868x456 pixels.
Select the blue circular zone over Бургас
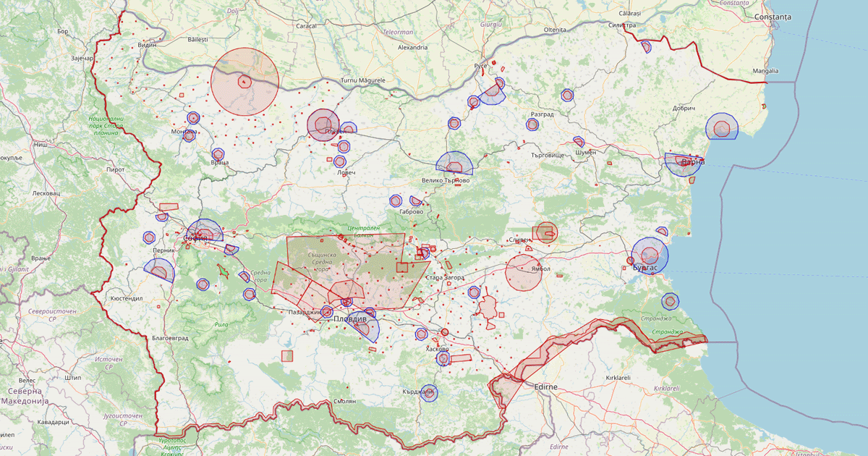(x=650, y=254)
